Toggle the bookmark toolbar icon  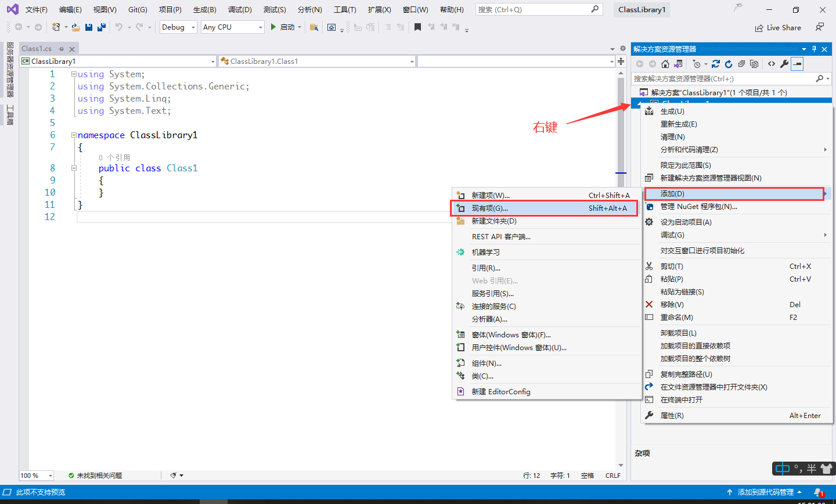[417, 27]
